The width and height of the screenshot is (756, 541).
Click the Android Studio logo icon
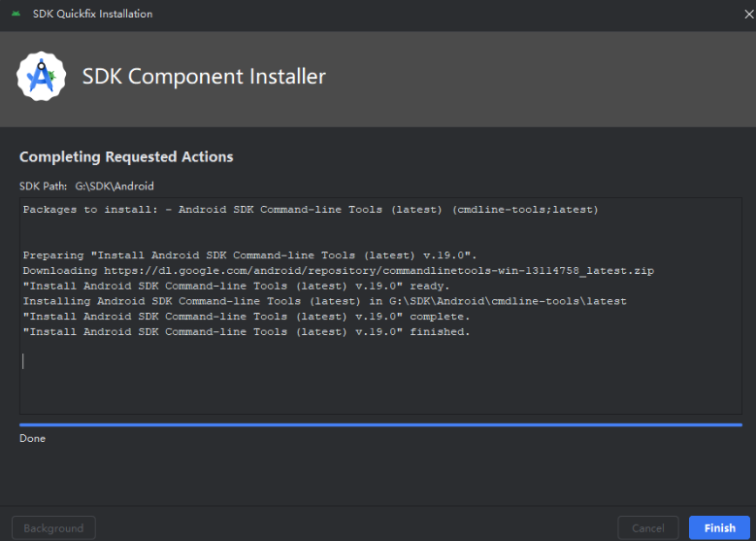(42, 77)
